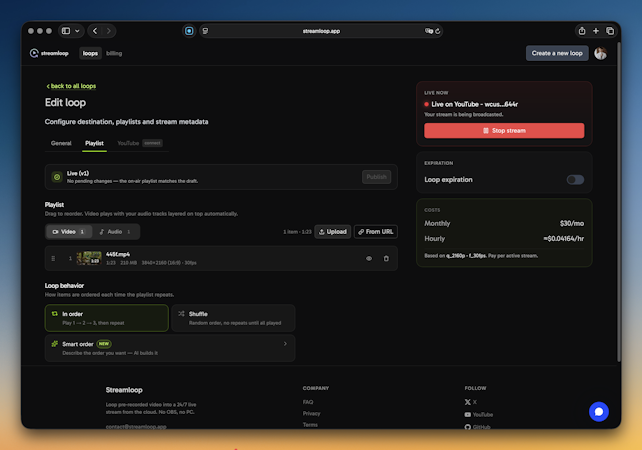Click the Publish button

[x=376, y=177]
